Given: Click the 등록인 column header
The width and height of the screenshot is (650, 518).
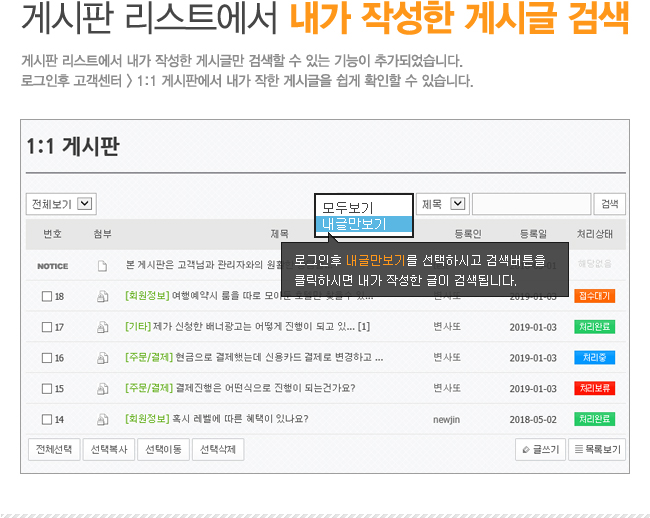Looking at the screenshot, I should pyautogui.click(x=468, y=234).
